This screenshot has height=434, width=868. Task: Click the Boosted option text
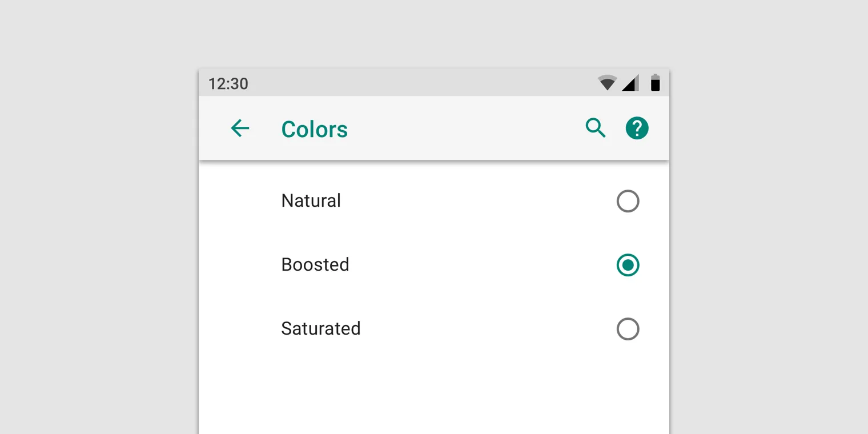click(x=315, y=265)
